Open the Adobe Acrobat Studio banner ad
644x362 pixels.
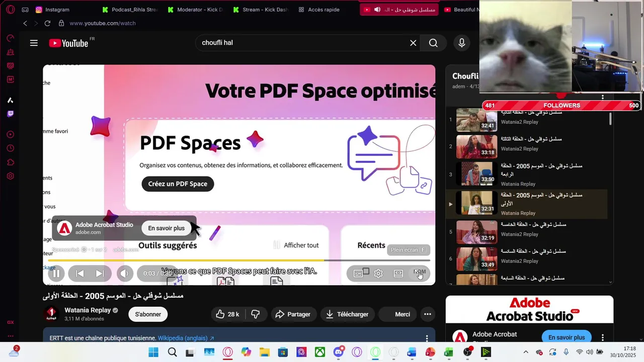[x=529, y=309]
